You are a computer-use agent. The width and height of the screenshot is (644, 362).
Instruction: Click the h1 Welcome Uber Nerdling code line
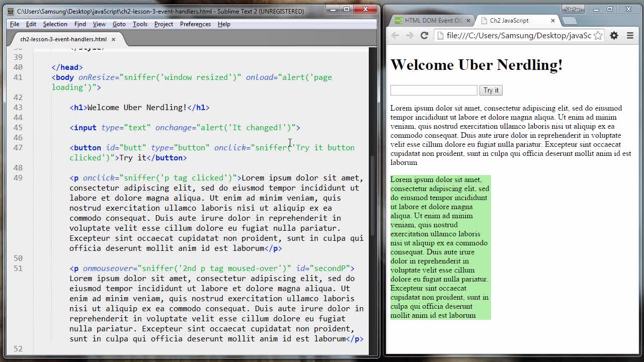[x=139, y=108]
